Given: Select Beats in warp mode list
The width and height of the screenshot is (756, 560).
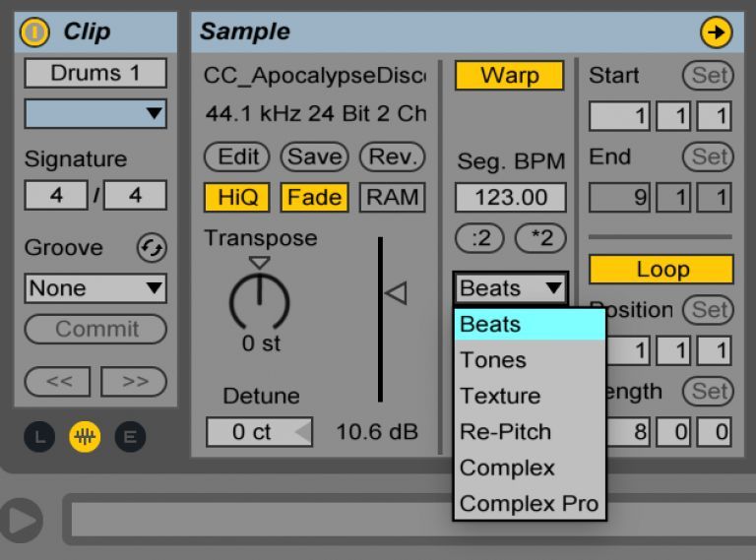Looking at the screenshot, I should point(530,325).
